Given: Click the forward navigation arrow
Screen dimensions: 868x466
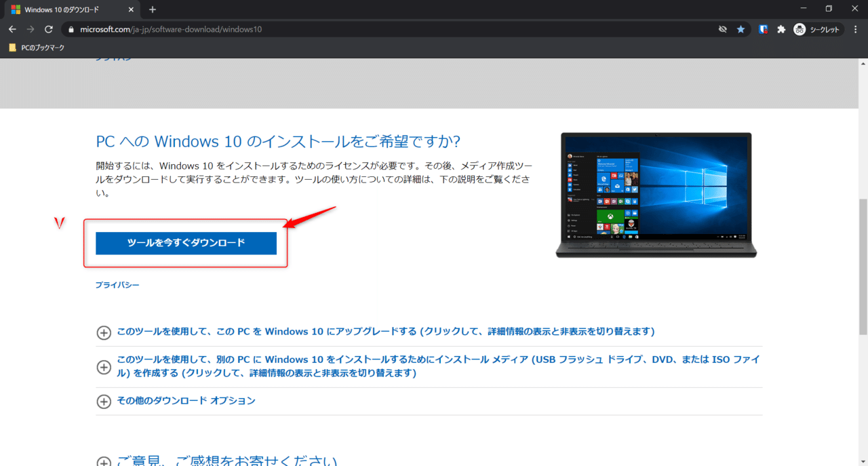Looking at the screenshot, I should (x=31, y=29).
